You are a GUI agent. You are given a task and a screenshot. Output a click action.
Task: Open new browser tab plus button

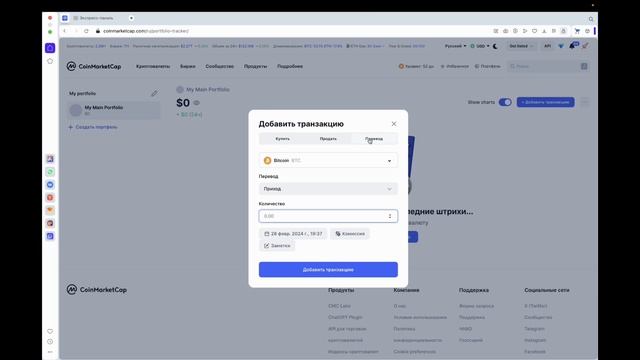tap(131, 18)
